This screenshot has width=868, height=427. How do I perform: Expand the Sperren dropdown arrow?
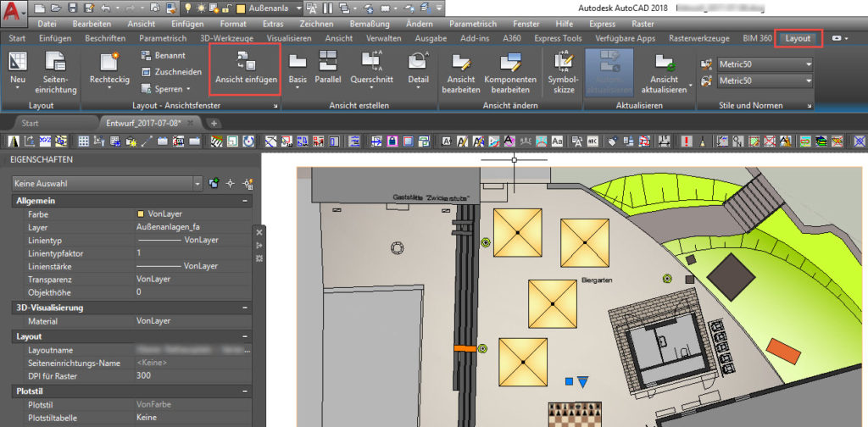pyautogui.click(x=187, y=89)
